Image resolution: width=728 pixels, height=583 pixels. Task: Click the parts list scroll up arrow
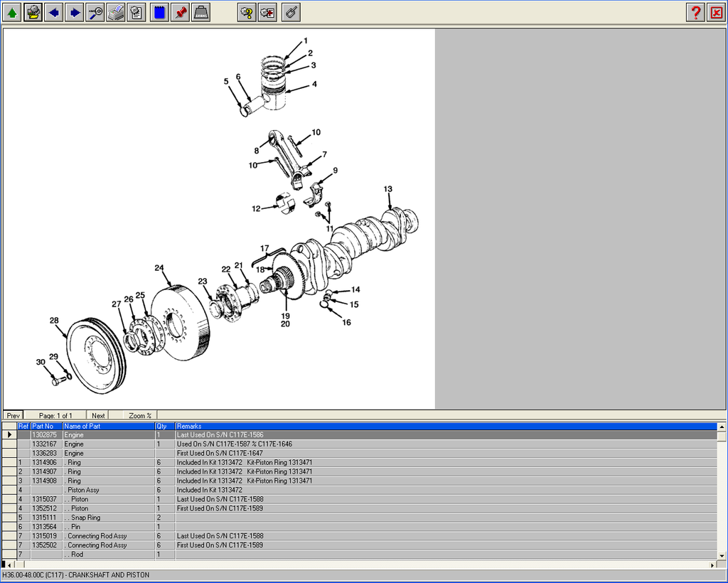(x=722, y=427)
